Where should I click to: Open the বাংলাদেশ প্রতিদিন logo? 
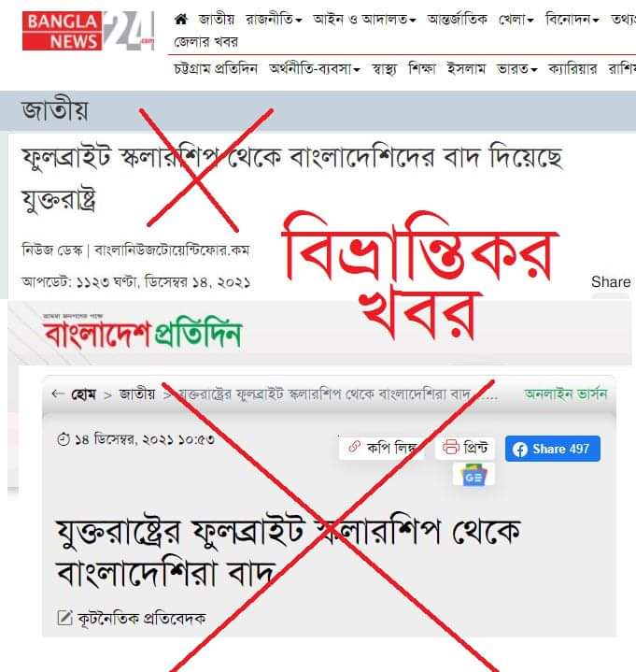click(142, 332)
